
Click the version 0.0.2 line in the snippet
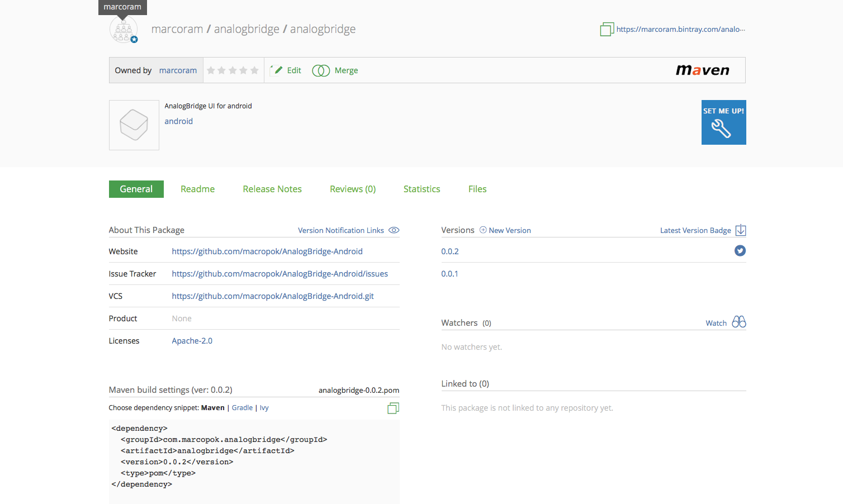pyautogui.click(x=177, y=462)
